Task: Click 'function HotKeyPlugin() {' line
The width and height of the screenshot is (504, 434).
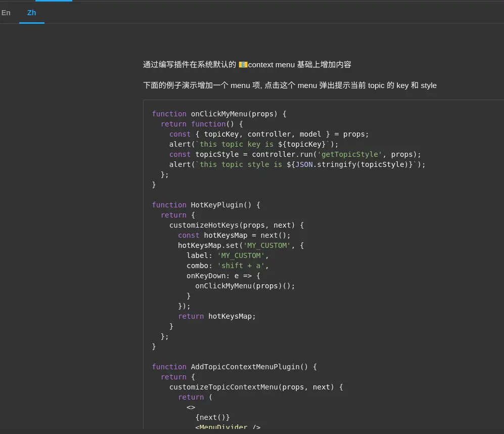Action: click(x=206, y=205)
